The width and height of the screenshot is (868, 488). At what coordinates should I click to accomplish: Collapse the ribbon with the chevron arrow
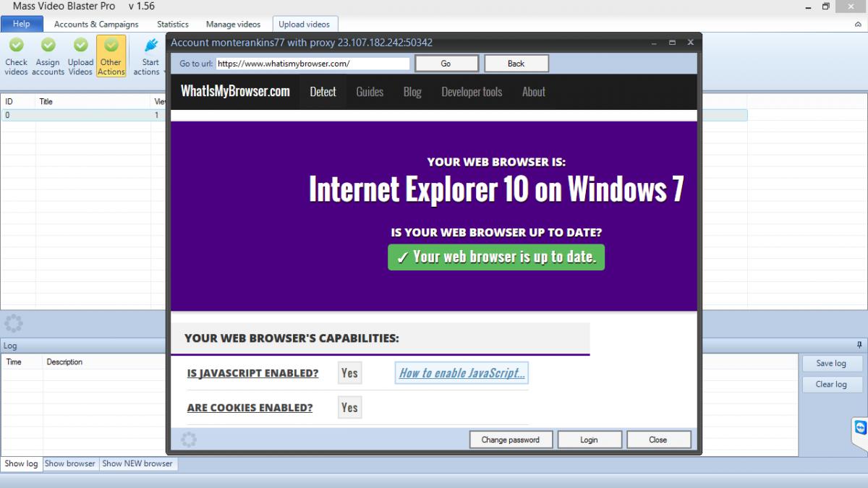tap(858, 25)
